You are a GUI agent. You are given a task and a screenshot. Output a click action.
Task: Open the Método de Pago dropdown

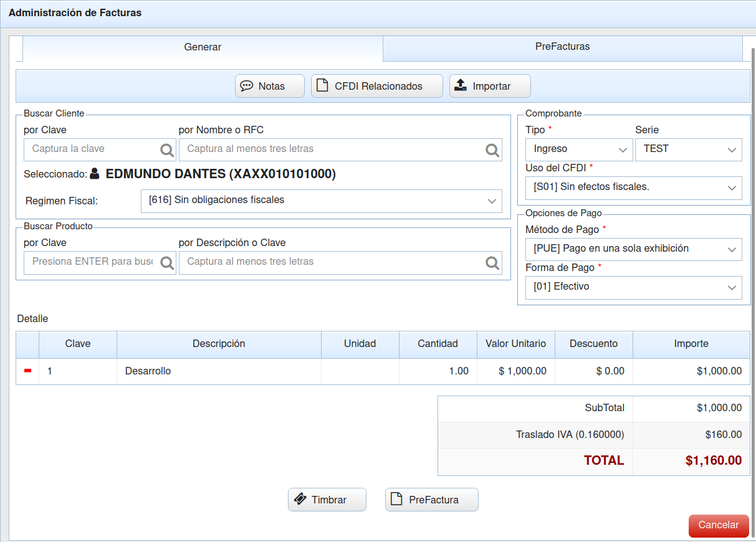coord(634,249)
